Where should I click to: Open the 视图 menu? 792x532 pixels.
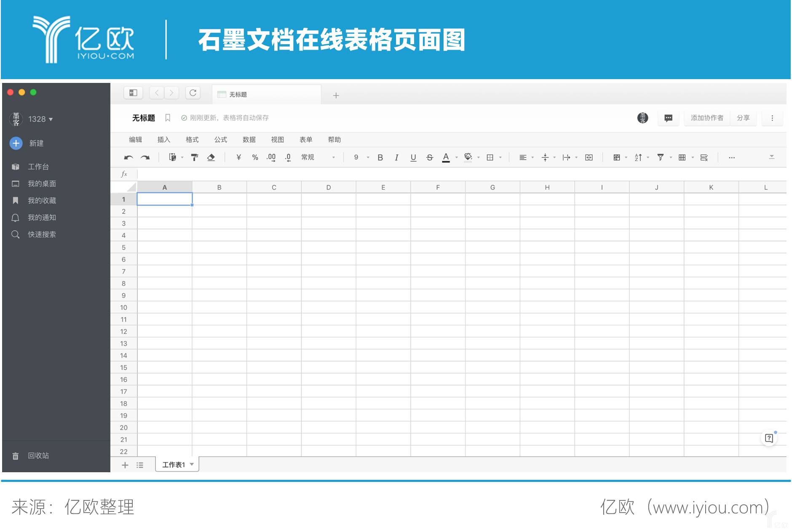277,140
